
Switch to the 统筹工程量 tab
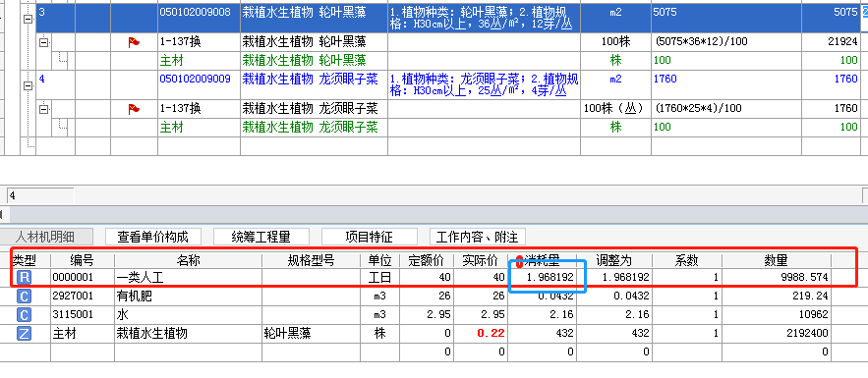[x=260, y=237]
